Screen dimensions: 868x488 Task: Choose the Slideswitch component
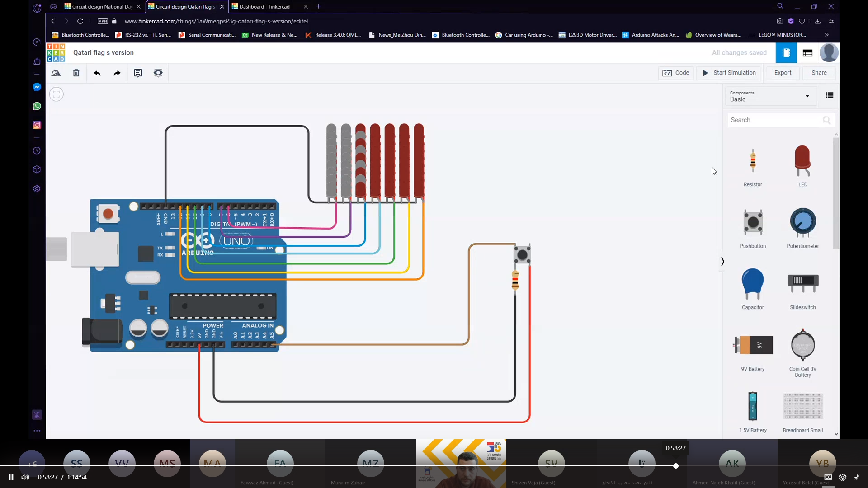coord(803,291)
